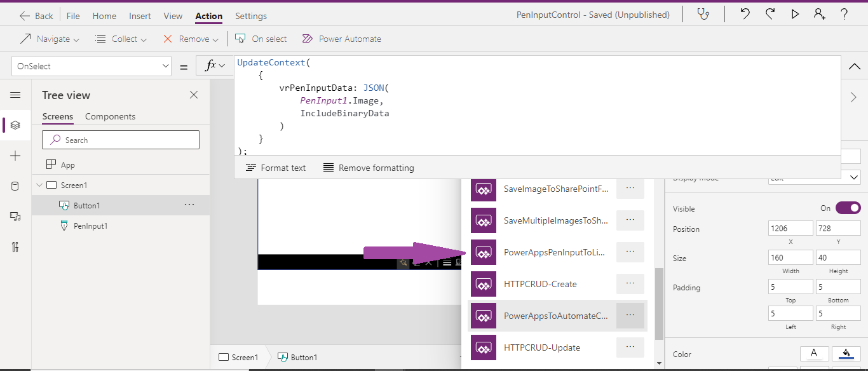The height and width of the screenshot is (371, 868).
Task: Expand the Screen1 tree node
Action: tap(39, 184)
